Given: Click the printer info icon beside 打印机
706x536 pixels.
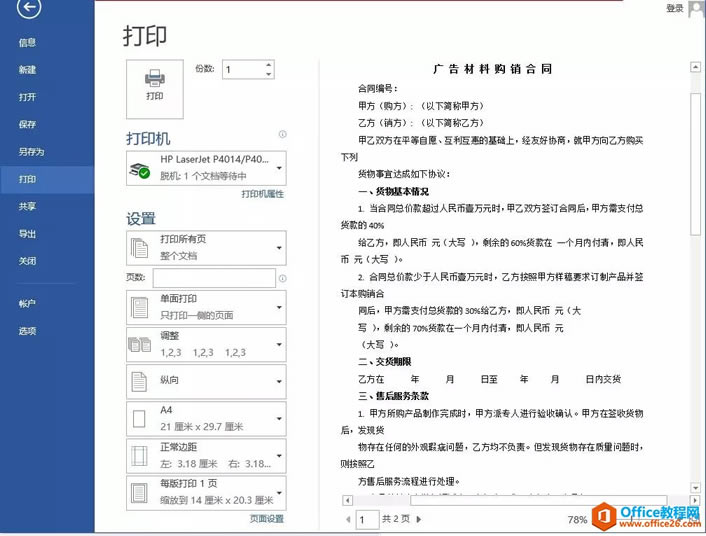Looking at the screenshot, I should pos(282,134).
